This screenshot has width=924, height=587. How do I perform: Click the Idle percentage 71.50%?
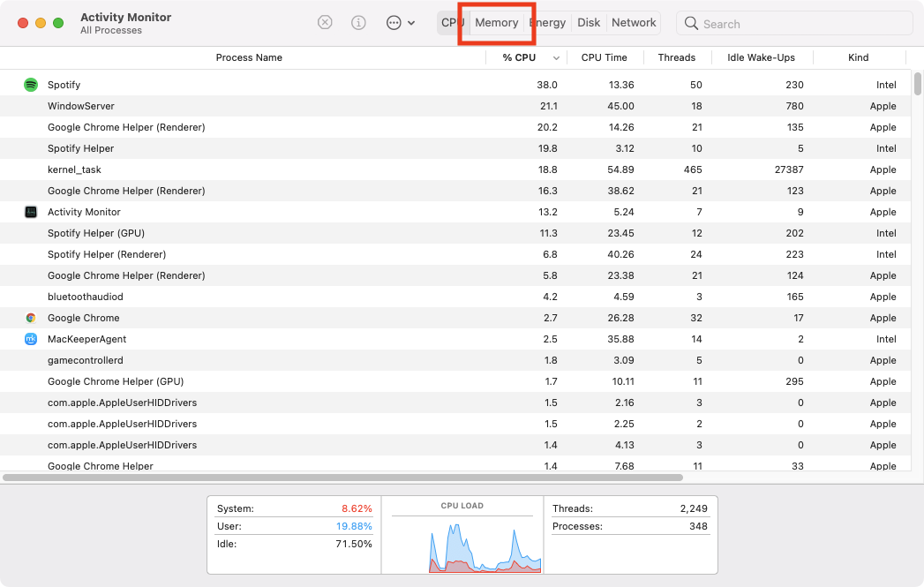354,544
